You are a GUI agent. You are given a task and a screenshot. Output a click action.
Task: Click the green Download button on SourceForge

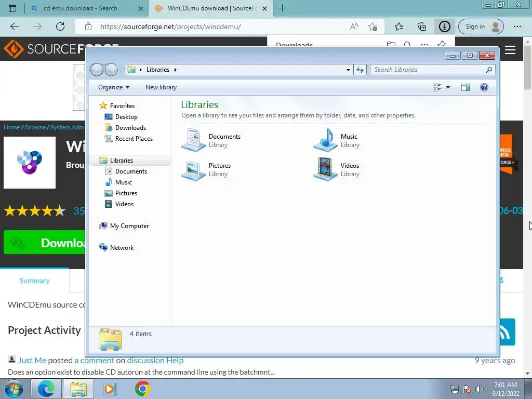[45, 242]
